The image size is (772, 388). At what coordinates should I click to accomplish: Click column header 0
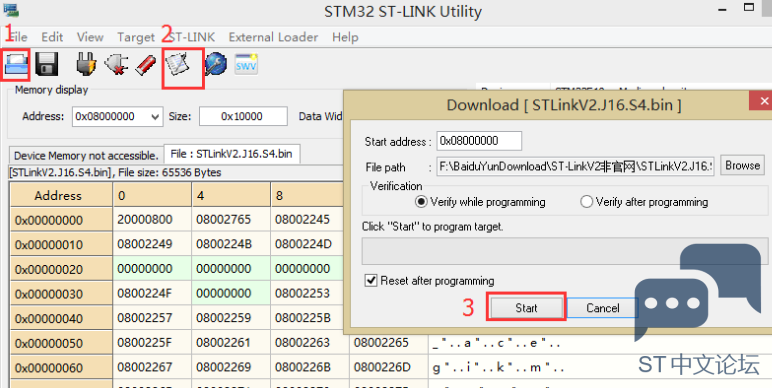[152, 195]
